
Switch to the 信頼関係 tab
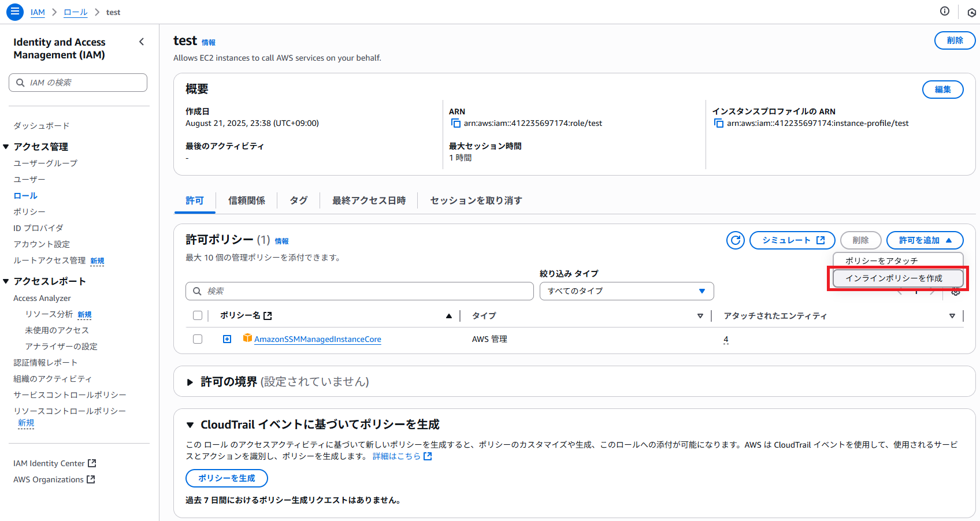tap(247, 200)
